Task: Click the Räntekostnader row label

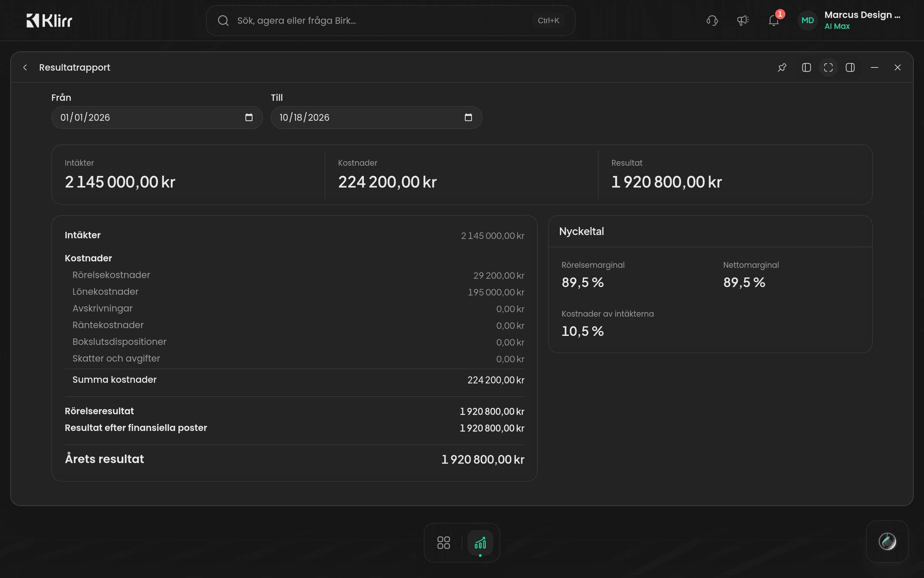Action: [108, 325]
